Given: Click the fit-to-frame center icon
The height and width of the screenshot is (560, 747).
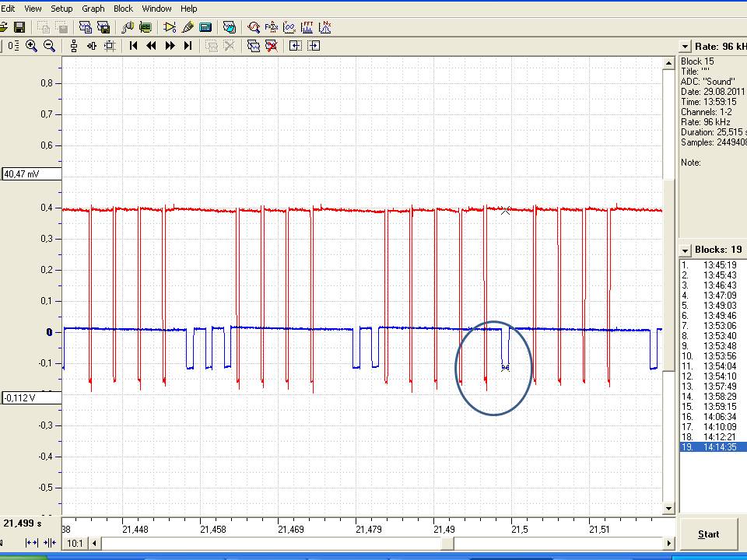Looking at the screenshot, I should [110, 46].
